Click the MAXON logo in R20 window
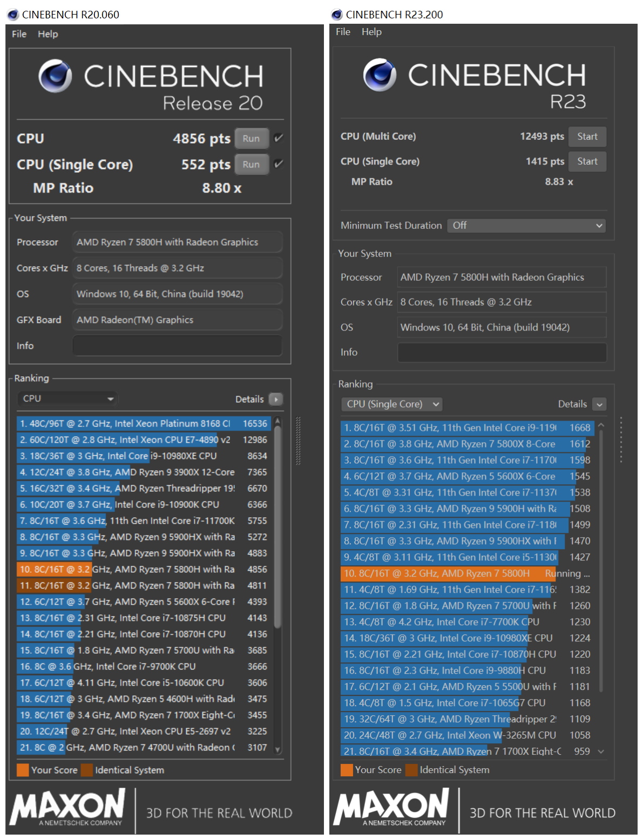The image size is (643, 840). pos(67,807)
